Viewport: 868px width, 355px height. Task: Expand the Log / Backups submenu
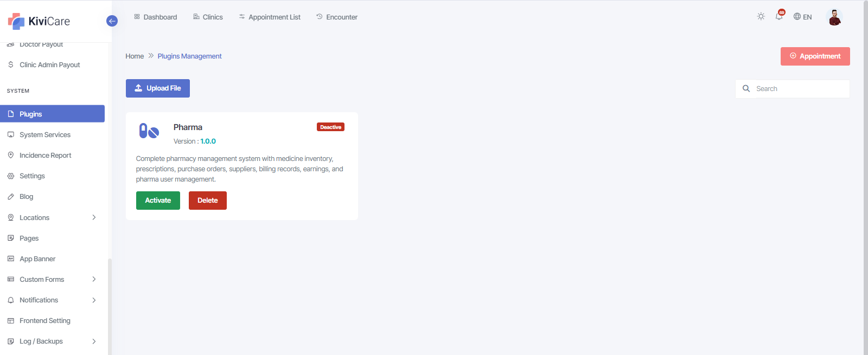pyautogui.click(x=93, y=341)
